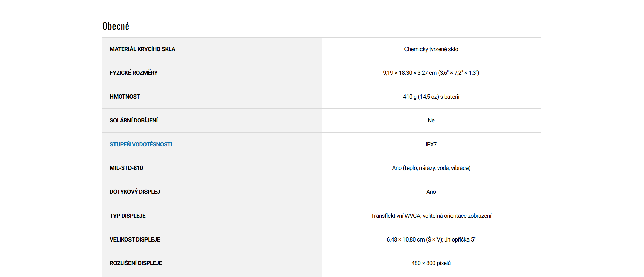644x277 pixels.
Task: Click the ROZLIŠENÍ DISPLEJE label
Action: [136, 263]
